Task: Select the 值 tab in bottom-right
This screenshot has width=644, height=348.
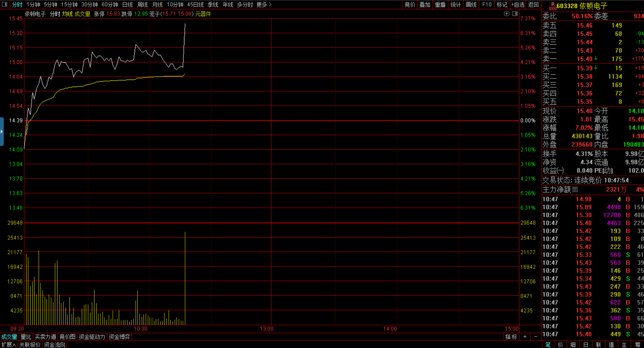Action: tap(611, 344)
